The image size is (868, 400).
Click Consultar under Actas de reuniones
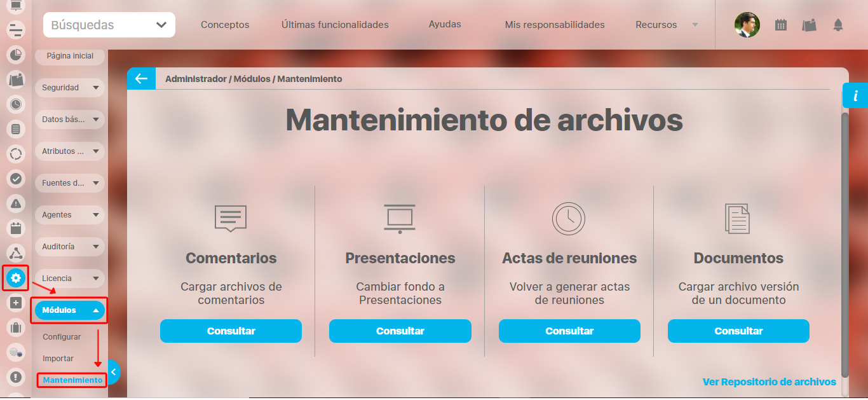569,331
